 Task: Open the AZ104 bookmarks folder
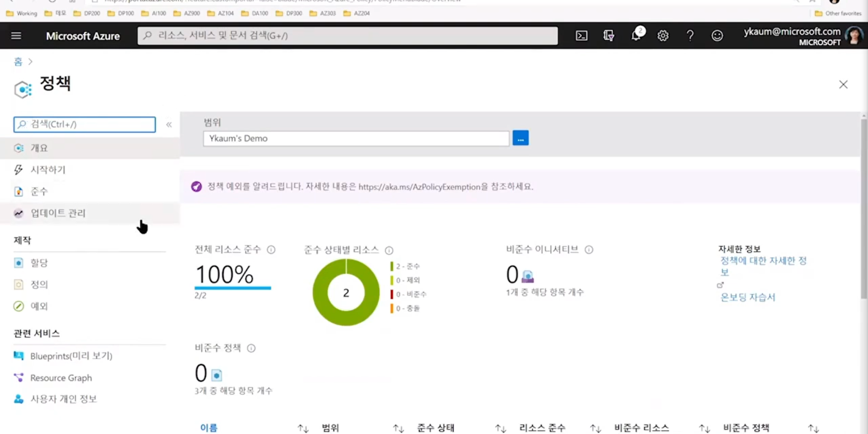pos(221,13)
